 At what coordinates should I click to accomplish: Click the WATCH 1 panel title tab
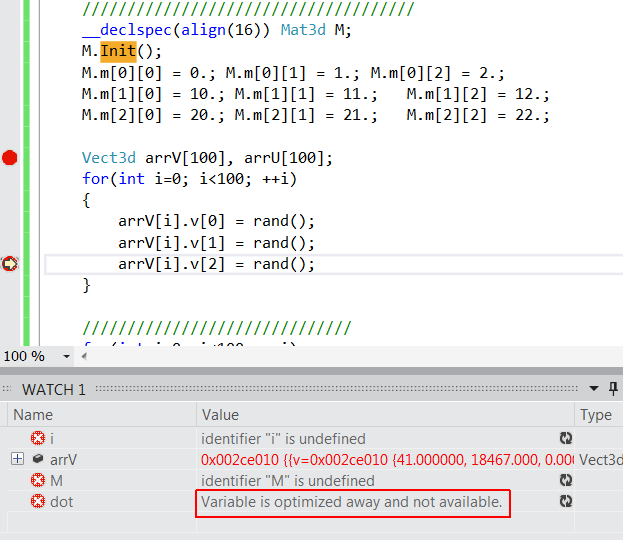tap(54, 389)
